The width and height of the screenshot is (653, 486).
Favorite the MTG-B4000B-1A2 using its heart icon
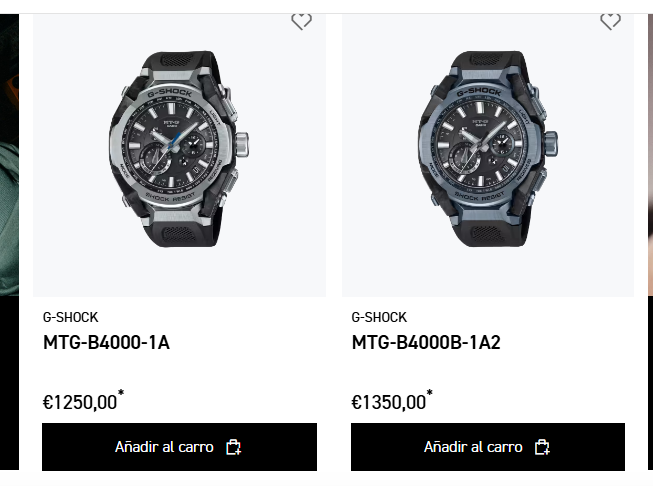[610, 21]
